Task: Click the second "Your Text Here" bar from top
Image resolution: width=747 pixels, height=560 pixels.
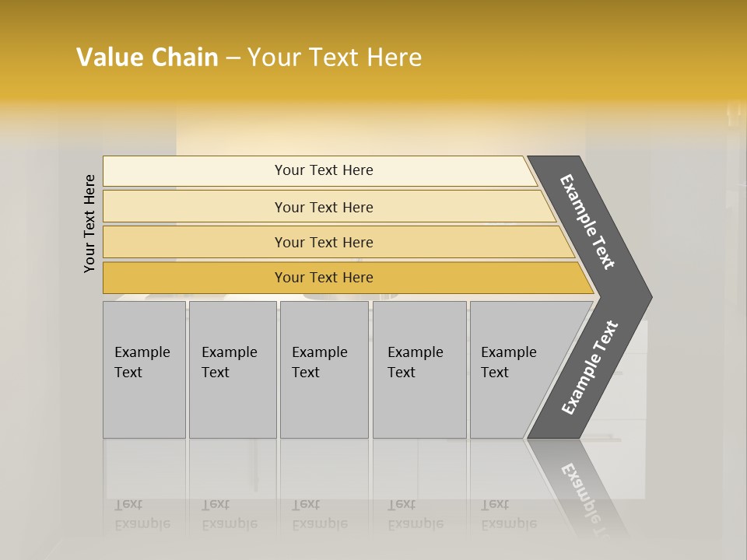Action: coord(324,207)
